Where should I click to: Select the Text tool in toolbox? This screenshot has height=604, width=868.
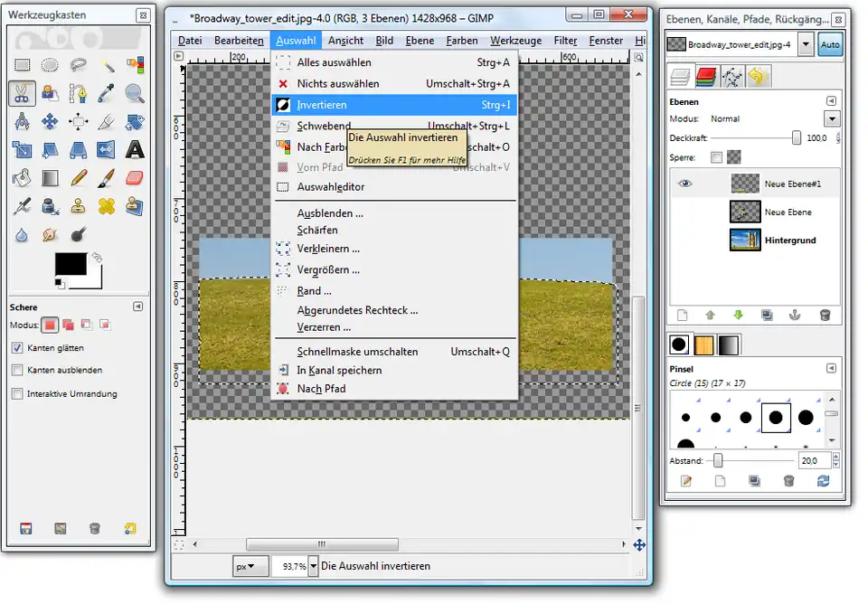click(x=135, y=149)
